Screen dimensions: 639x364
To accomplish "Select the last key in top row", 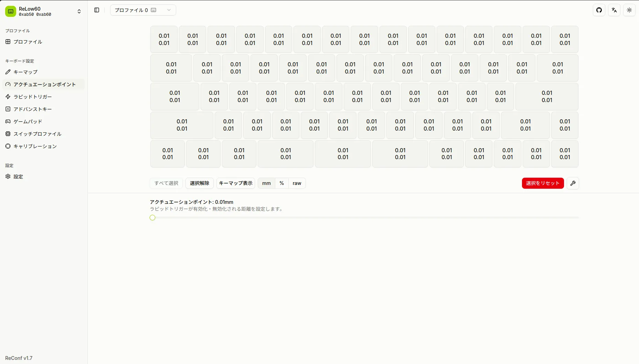I will click(x=565, y=39).
